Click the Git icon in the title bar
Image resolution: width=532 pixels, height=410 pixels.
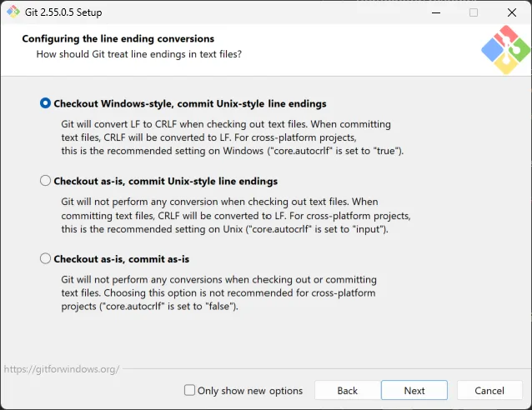[x=13, y=12]
